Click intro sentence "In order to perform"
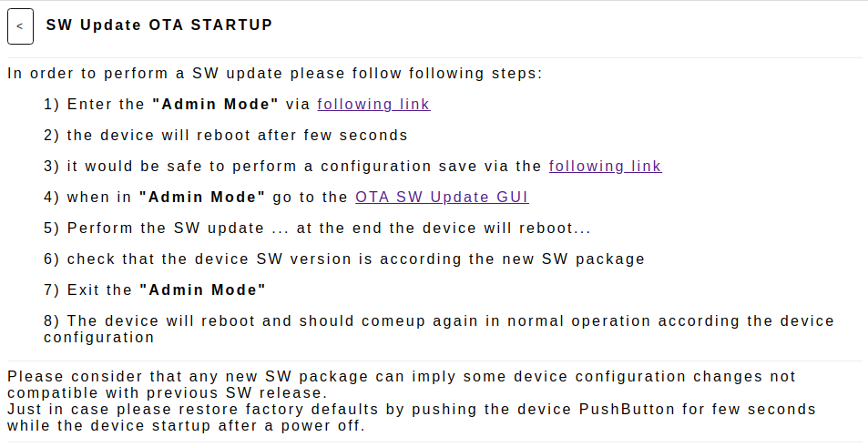Image resolution: width=868 pixels, height=447 pixels. [x=275, y=73]
